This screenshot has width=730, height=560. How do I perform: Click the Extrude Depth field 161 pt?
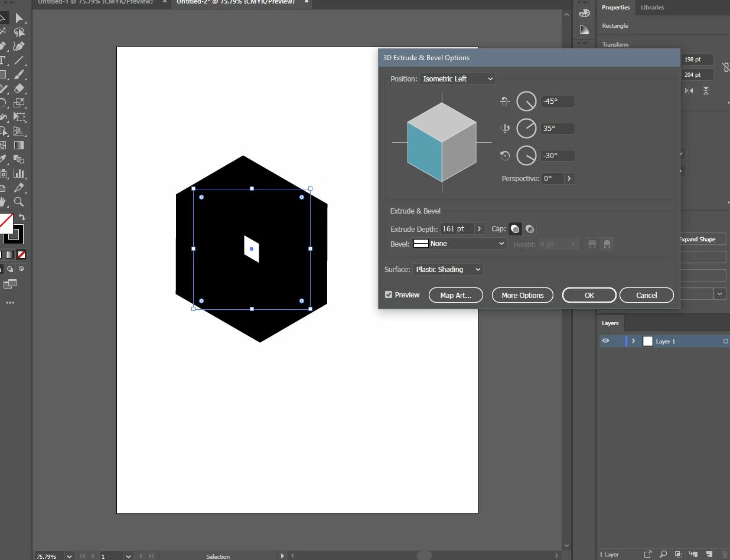[x=457, y=229]
